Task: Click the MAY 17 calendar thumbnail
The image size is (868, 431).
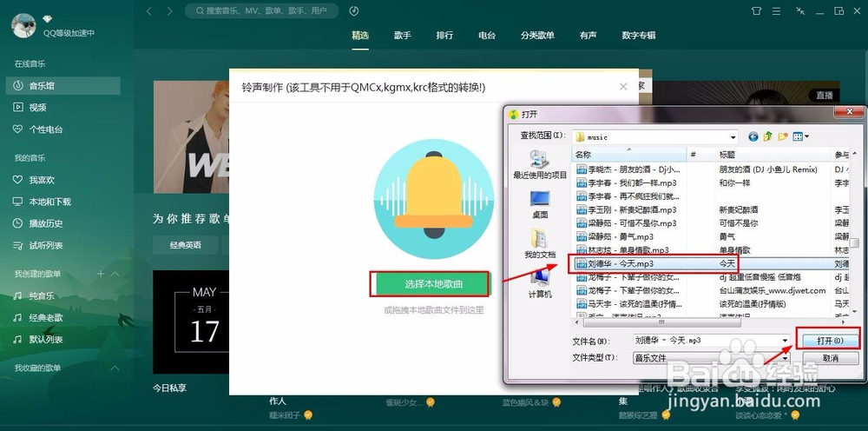Action: coord(191,322)
